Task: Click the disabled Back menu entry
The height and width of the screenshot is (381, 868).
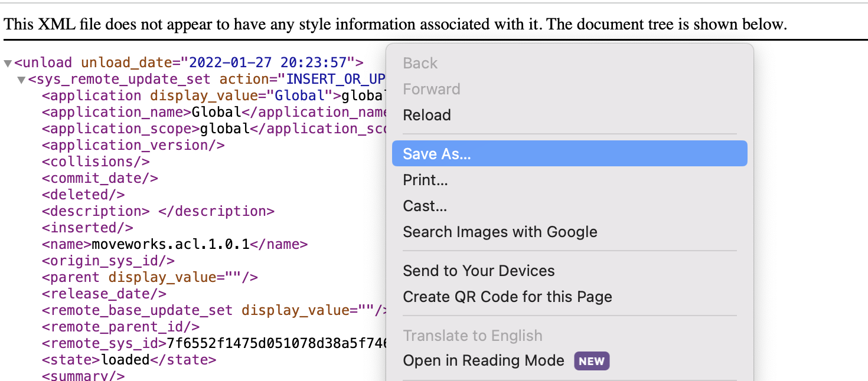Action: (x=570, y=63)
